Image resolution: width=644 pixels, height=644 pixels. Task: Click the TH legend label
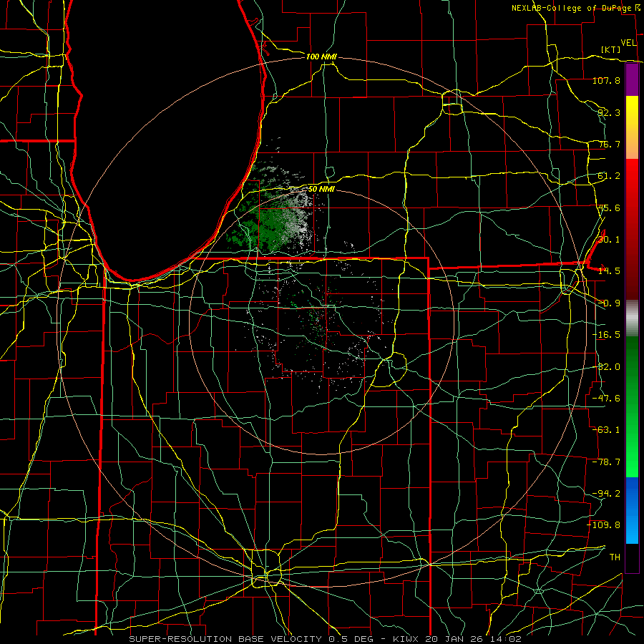[x=615, y=557]
